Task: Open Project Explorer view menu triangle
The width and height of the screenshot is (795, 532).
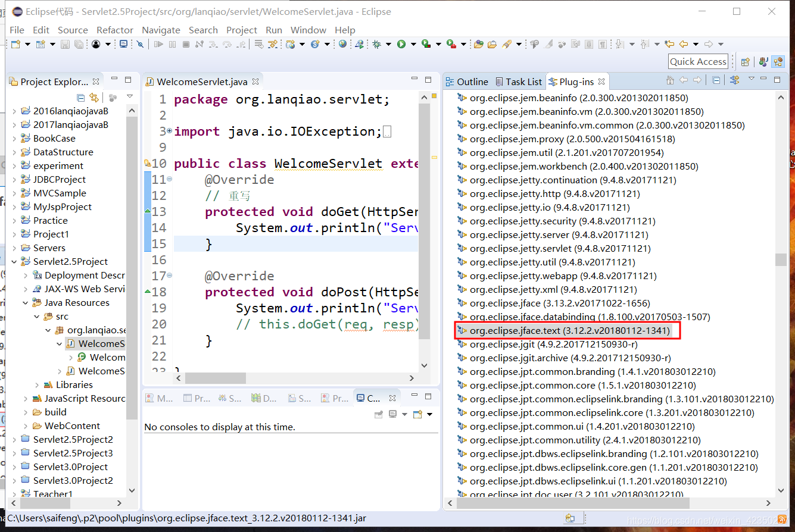Action: tap(130, 96)
